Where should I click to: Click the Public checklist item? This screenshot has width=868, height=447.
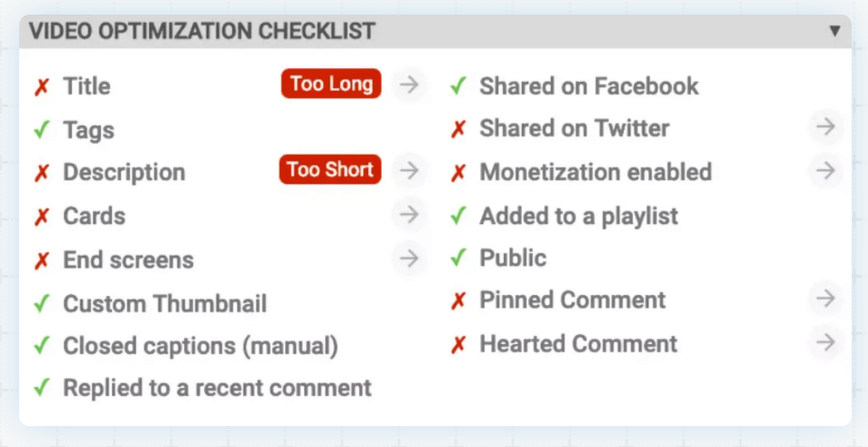click(513, 258)
